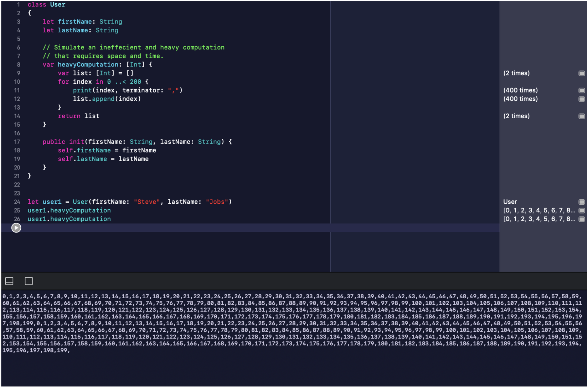Click the (2 times) result beside var list
Viewport: 588px width, 388px height.
click(x=516, y=73)
